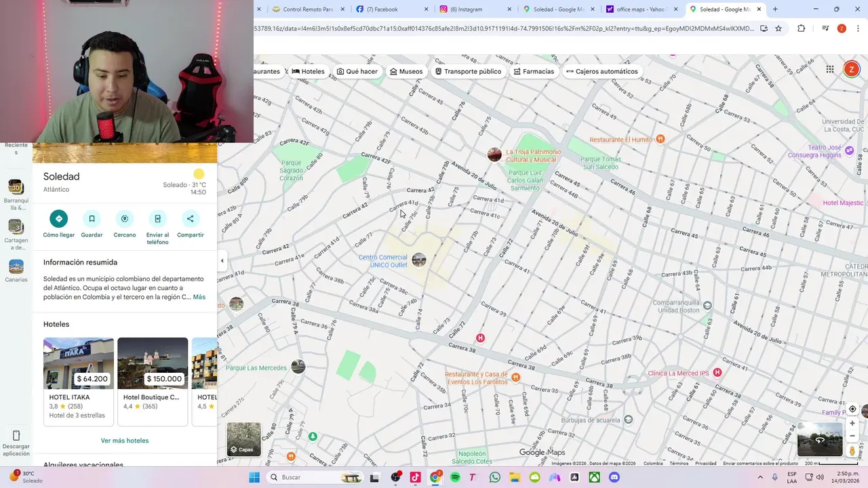Share Soledad using Compartir icon
The width and height of the screenshot is (868, 488).
(x=190, y=219)
